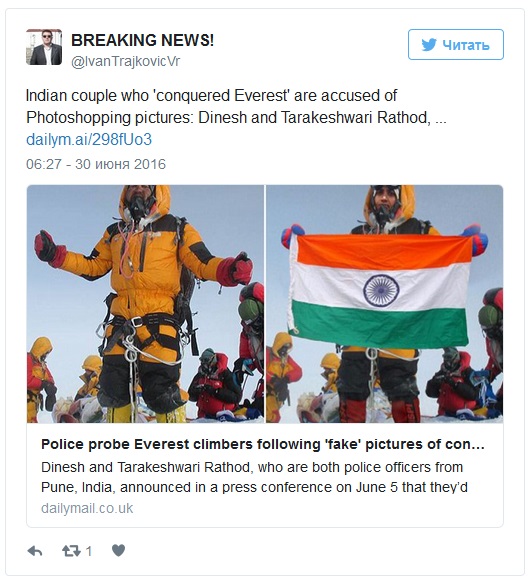The image size is (531, 585).
Task: Click the retweet count number 1
Action: (89, 551)
